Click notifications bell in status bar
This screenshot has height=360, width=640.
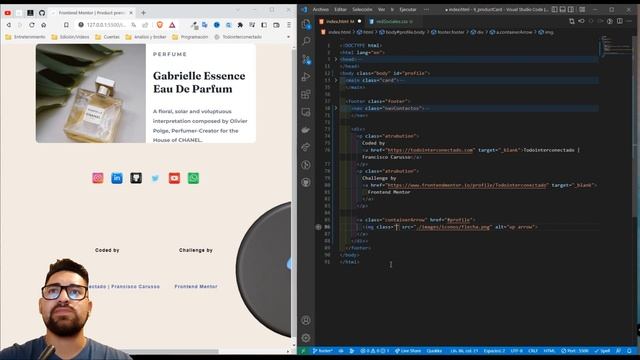(x=629, y=351)
